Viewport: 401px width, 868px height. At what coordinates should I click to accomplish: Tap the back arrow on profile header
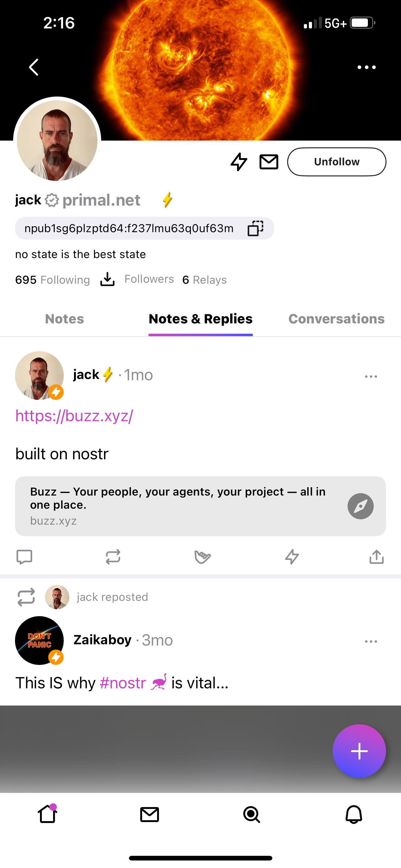click(34, 67)
